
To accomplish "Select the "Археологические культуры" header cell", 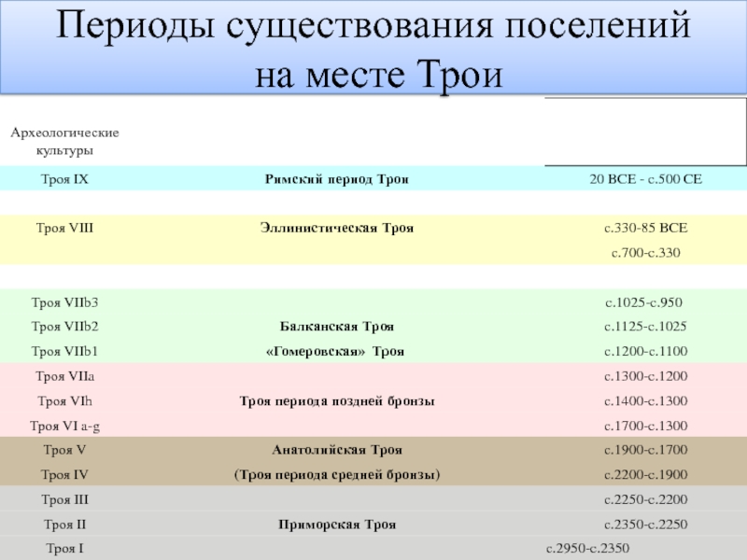I will [x=64, y=142].
